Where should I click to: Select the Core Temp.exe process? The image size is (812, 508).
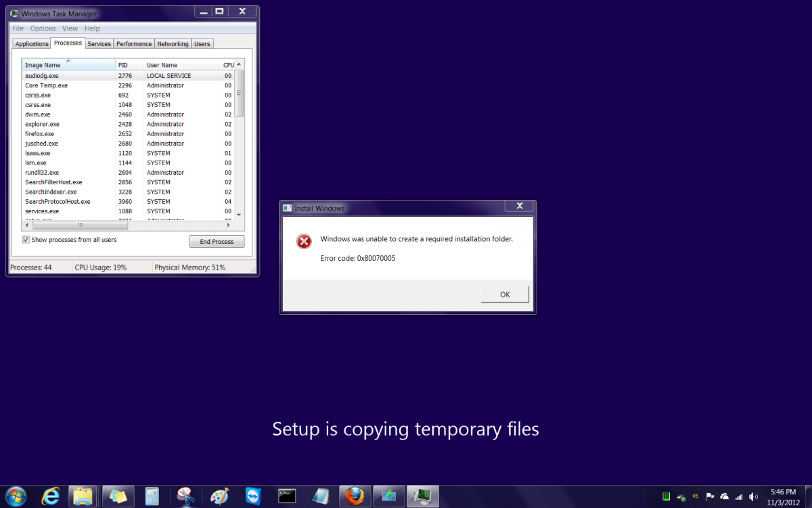129,85
